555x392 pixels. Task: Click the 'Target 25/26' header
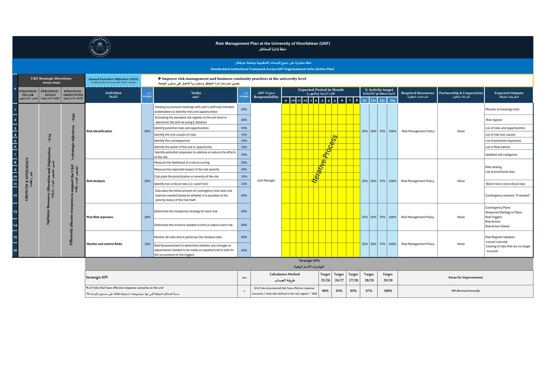click(325, 277)
